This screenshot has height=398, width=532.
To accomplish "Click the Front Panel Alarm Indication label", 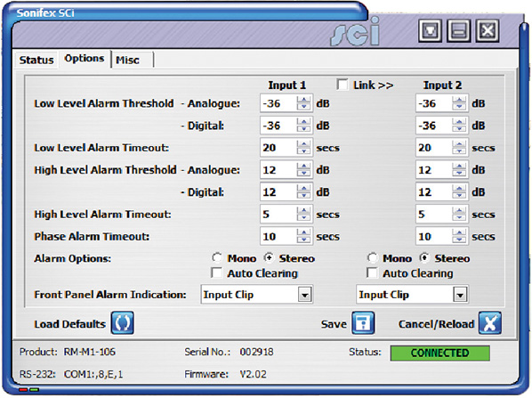I will [x=110, y=295].
